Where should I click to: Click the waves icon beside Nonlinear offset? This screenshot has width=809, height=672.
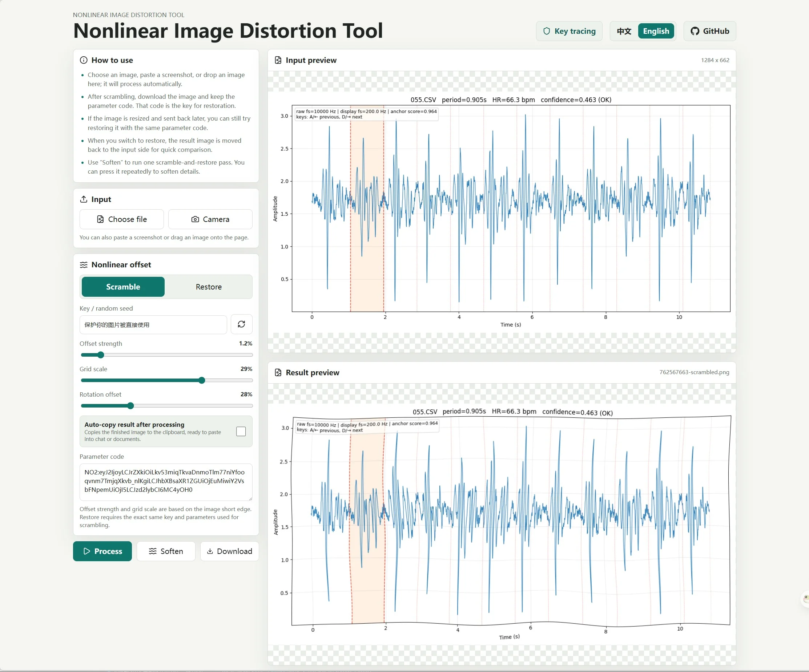point(84,264)
